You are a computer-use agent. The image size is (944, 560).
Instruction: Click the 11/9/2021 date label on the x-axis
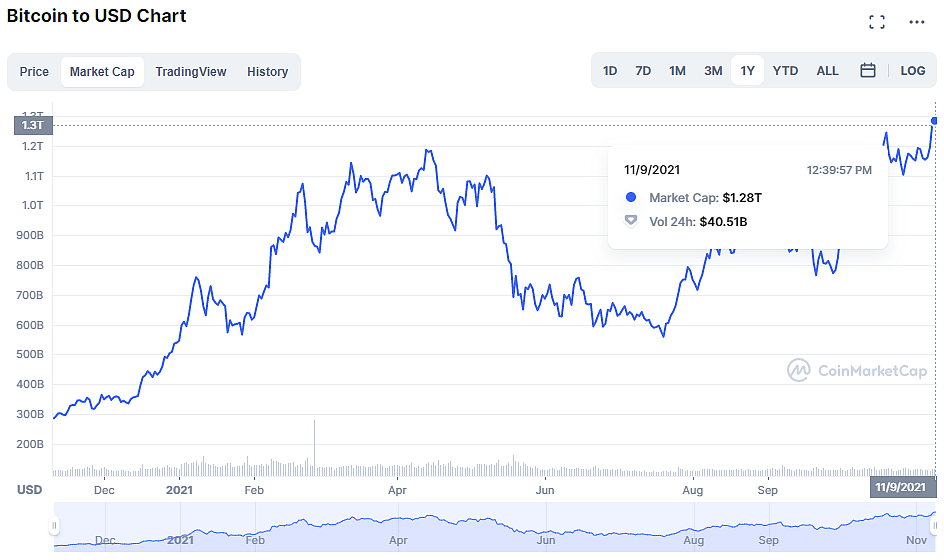pos(902,487)
